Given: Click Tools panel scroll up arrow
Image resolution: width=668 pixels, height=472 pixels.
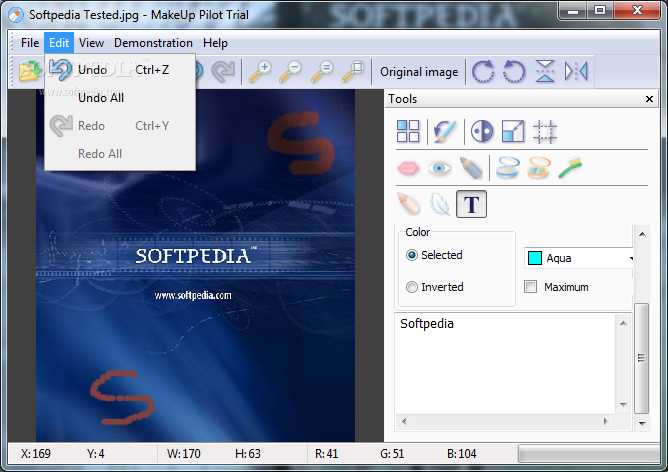Looking at the screenshot, I should (x=642, y=234).
